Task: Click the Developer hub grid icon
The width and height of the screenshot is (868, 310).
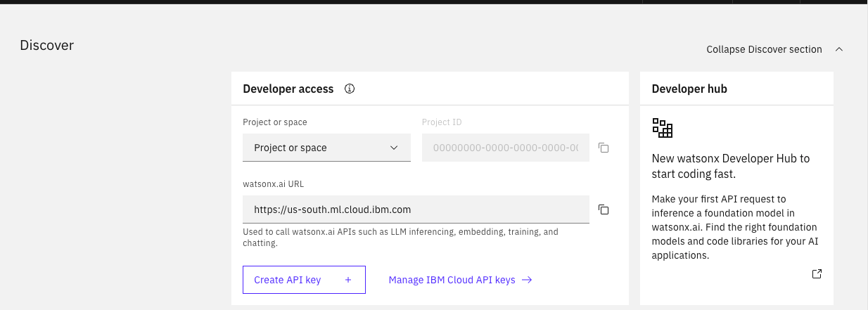Action: click(x=663, y=128)
